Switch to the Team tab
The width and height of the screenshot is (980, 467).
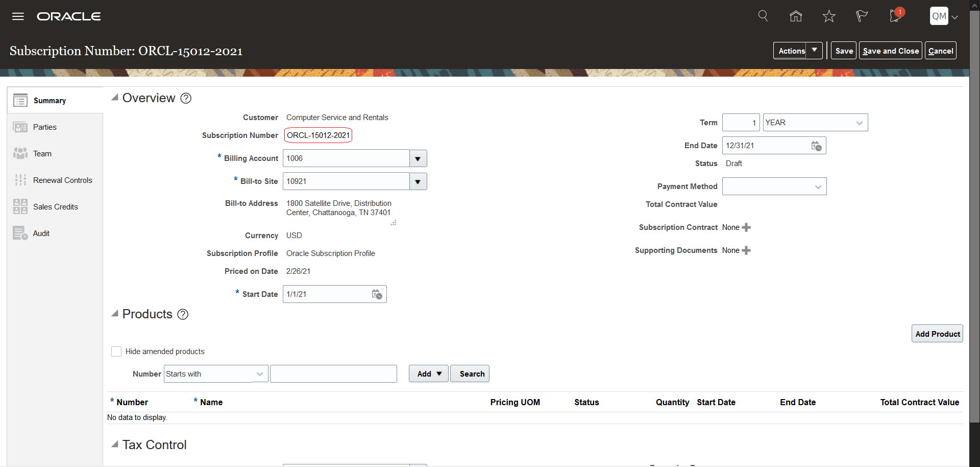(x=55, y=153)
